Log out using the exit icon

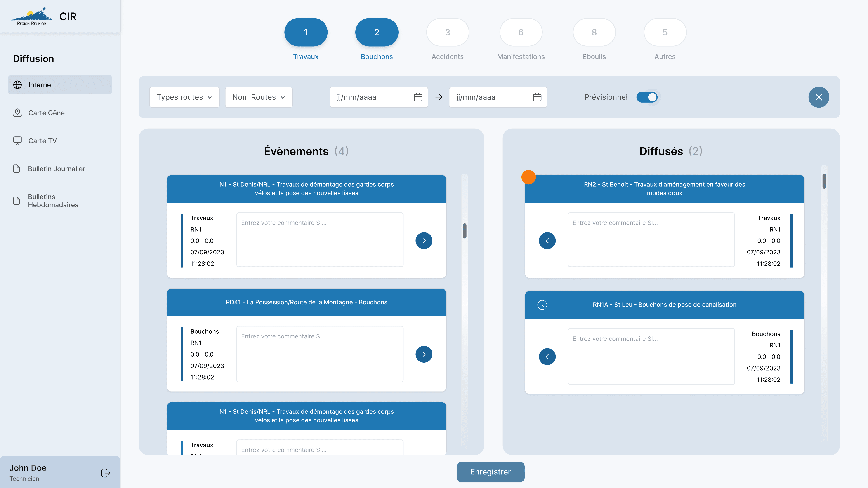click(x=106, y=473)
